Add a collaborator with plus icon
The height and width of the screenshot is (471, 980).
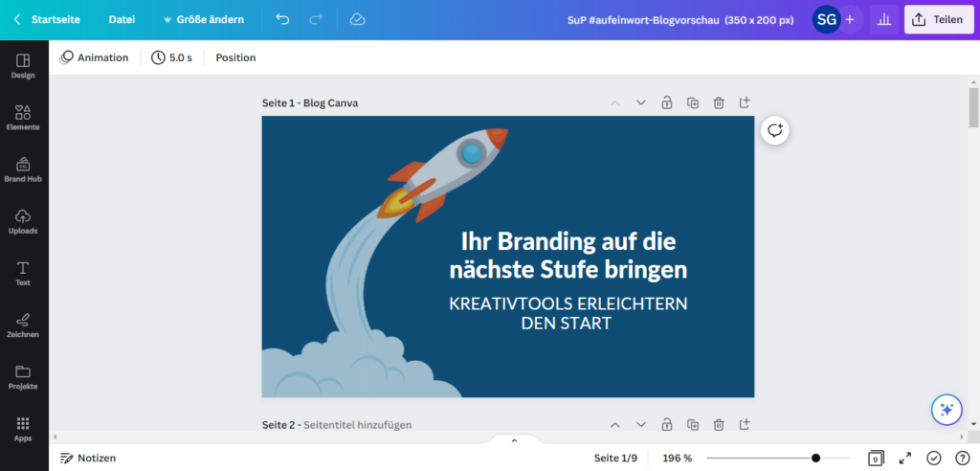[x=850, y=19]
